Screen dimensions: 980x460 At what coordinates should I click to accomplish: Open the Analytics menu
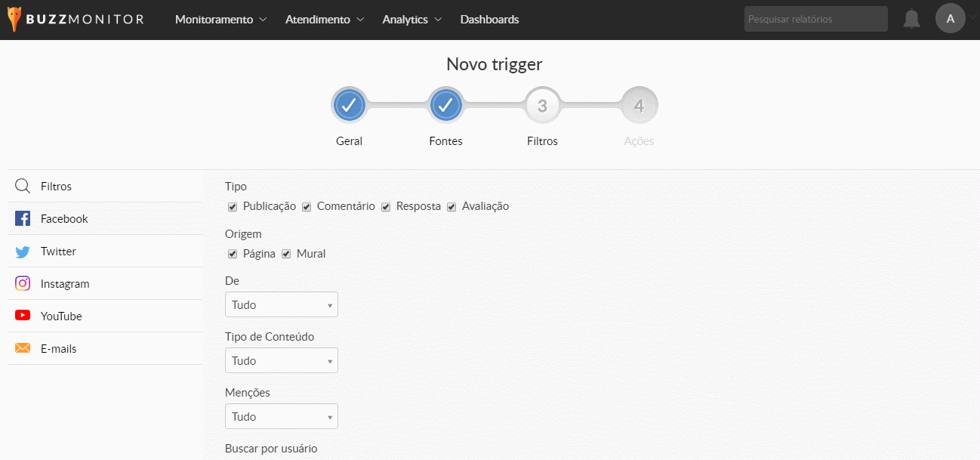click(411, 20)
